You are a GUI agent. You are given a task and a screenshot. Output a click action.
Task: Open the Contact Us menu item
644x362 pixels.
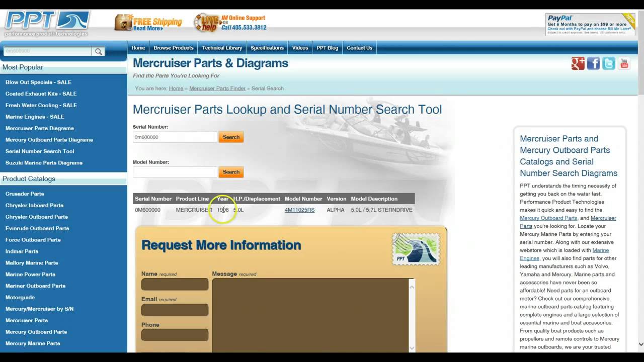pyautogui.click(x=360, y=48)
